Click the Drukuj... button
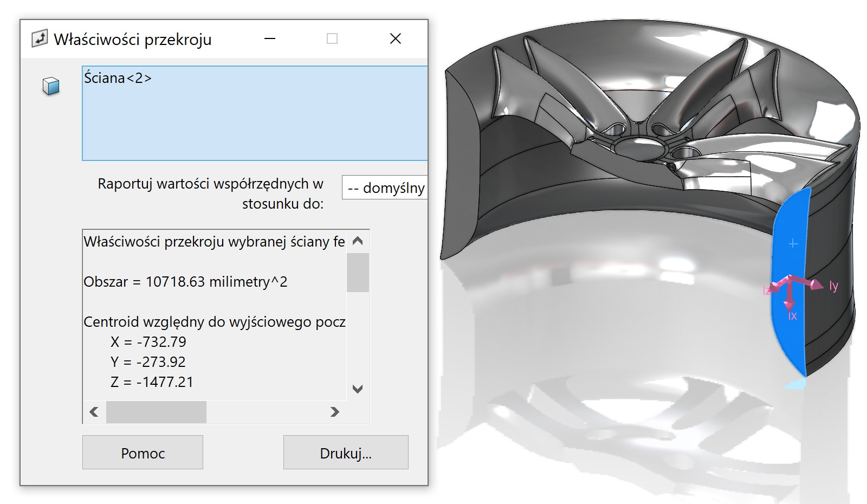The image size is (867, 504). (x=345, y=453)
